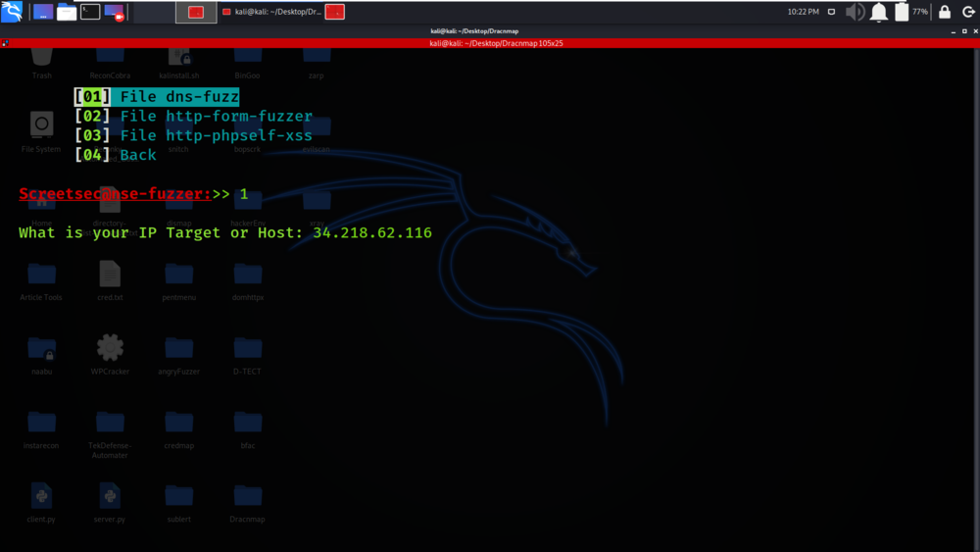The width and height of the screenshot is (980, 552).
Task: Select the kali@kali ~/Desktop/Dr... taskbar entry
Action: tap(272, 12)
